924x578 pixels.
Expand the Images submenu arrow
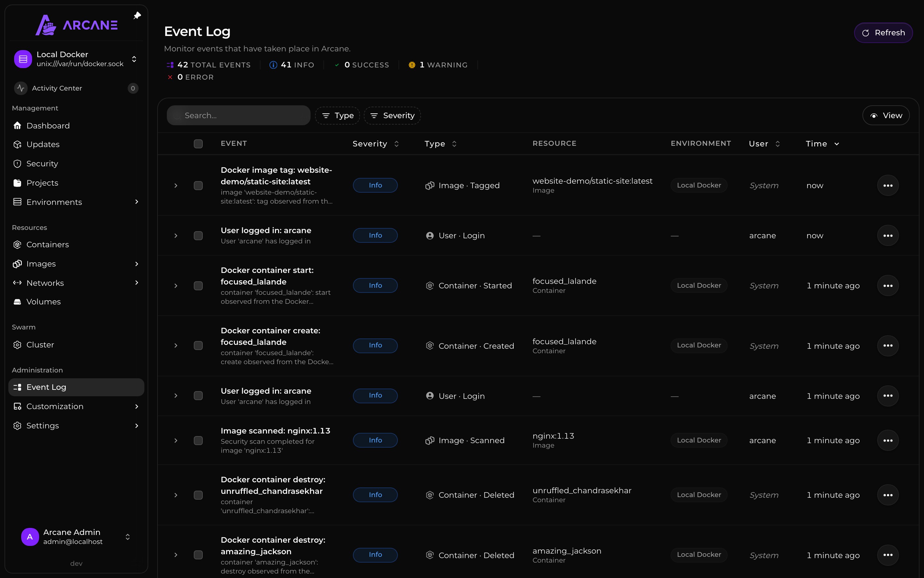[x=137, y=264]
